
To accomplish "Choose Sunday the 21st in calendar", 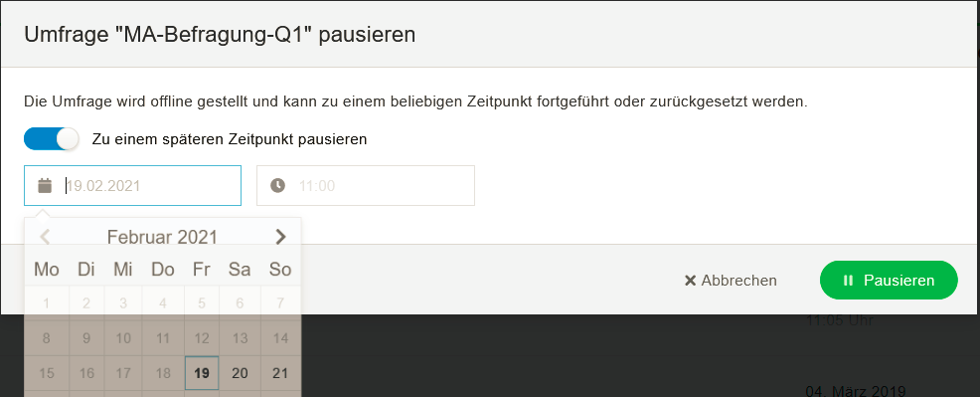I will click(280, 373).
